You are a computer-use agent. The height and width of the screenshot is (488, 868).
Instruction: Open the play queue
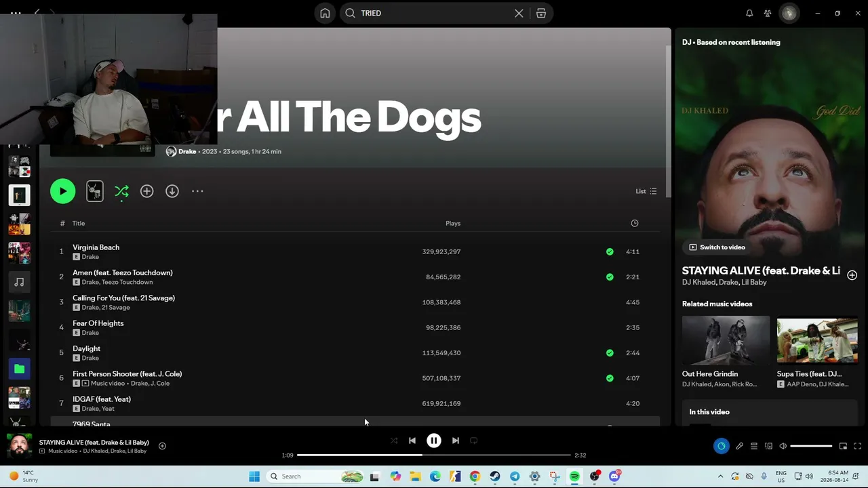click(753, 446)
